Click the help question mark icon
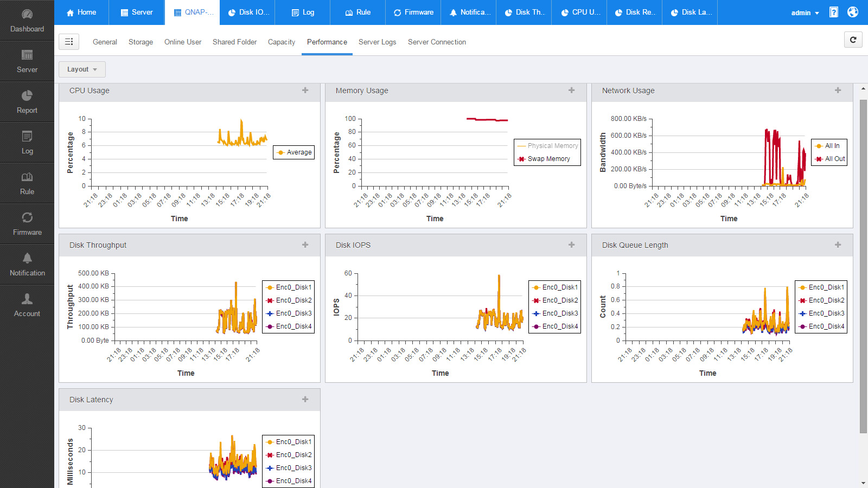 pyautogui.click(x=834, y=12)
